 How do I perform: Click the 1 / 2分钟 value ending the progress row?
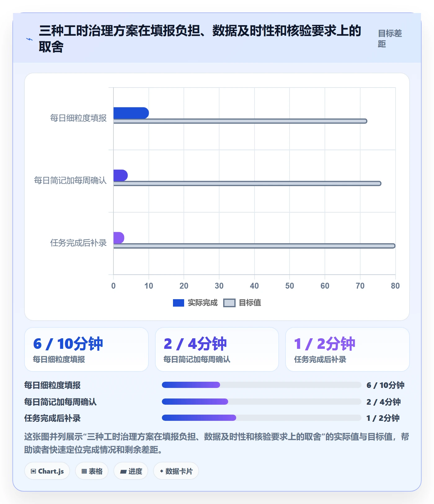pyautogui.click(x=383, y=418)
